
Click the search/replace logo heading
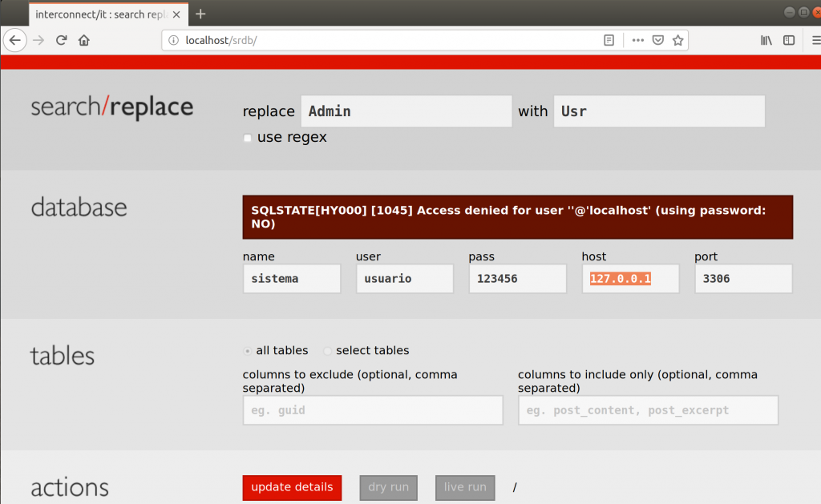112,107
